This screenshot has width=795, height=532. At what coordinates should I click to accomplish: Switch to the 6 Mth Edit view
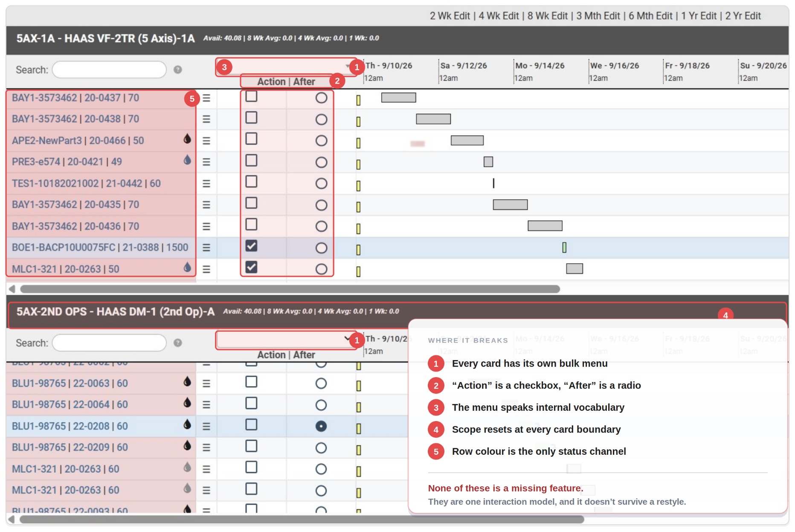650,16
